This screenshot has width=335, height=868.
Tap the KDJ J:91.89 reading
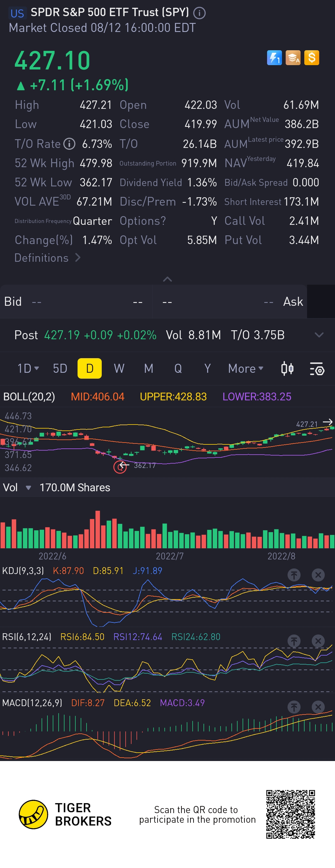(147, 571)
